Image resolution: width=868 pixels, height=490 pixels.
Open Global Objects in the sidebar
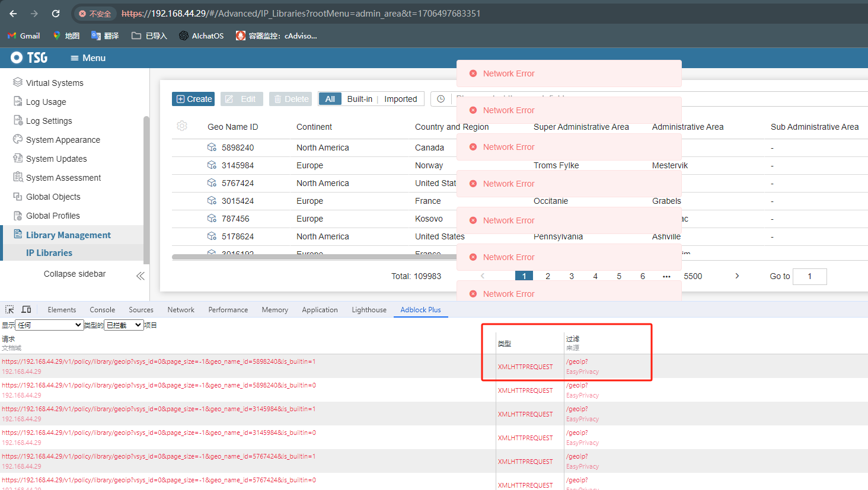click(53, 197)
